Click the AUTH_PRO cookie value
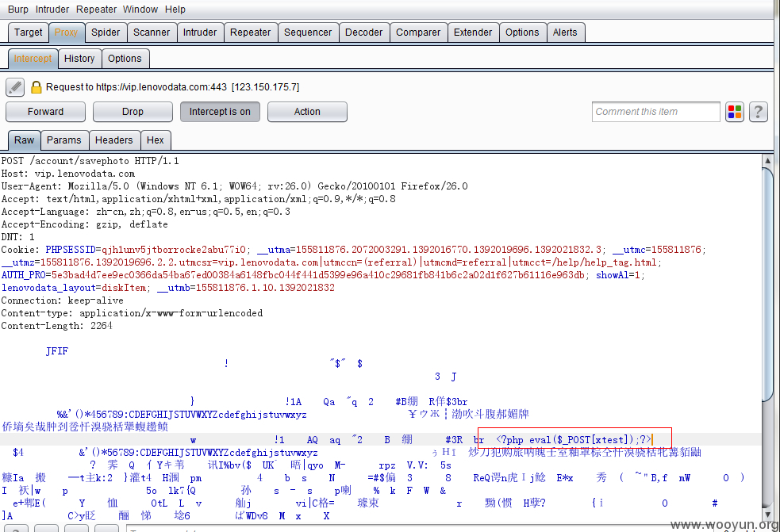The width and height of the screenshot is (780, 532). (x=318, y=275)
